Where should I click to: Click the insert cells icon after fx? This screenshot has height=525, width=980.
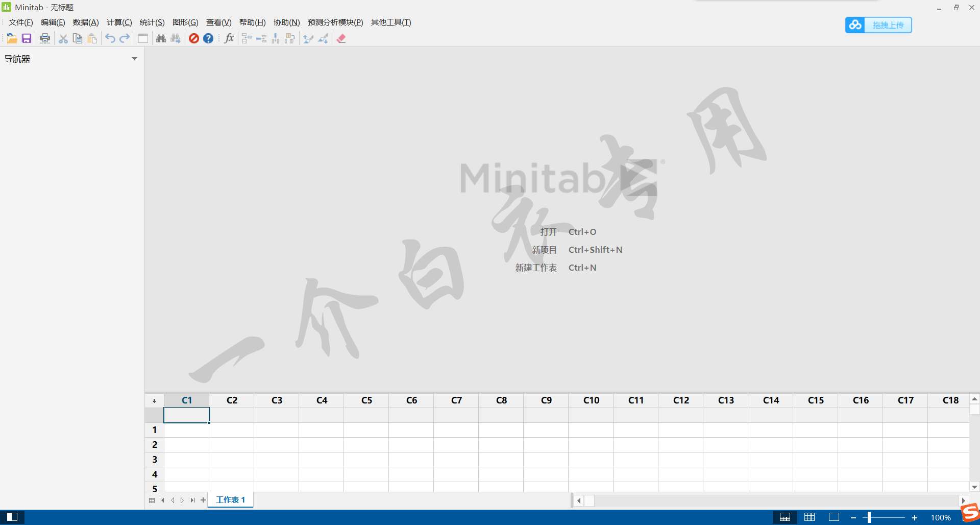tap(247, 38)
